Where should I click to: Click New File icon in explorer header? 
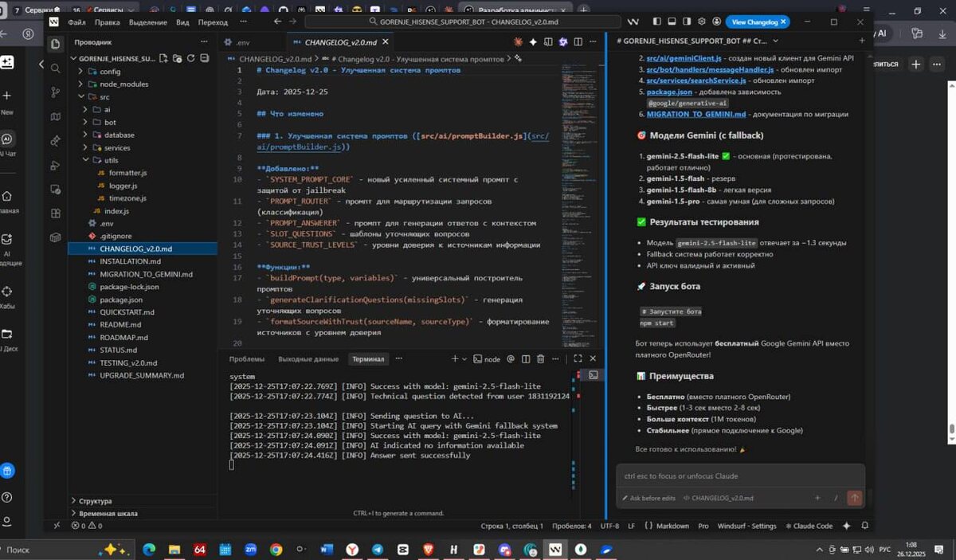pyautogui.click(x=164, y=58)
